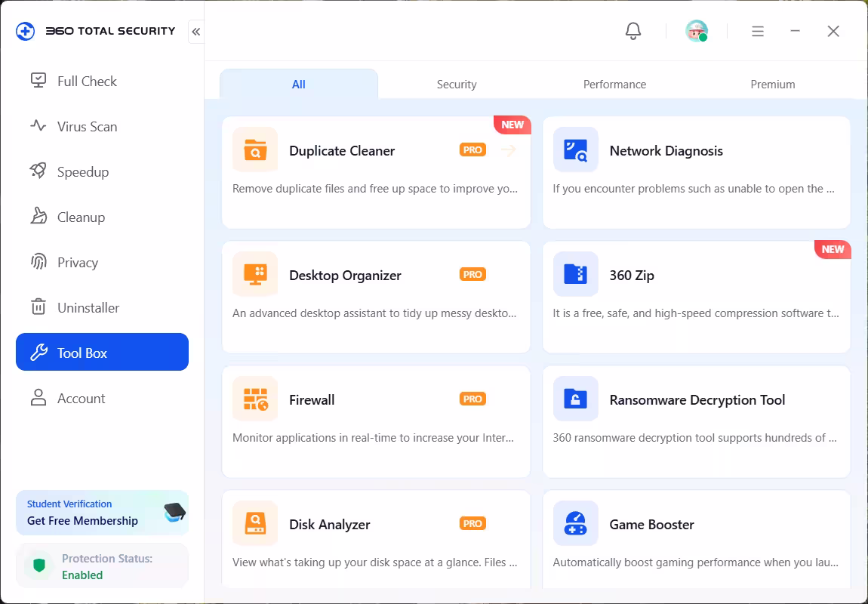
Task: Click Student Verification free membership banner
Action: click(102, 513)
